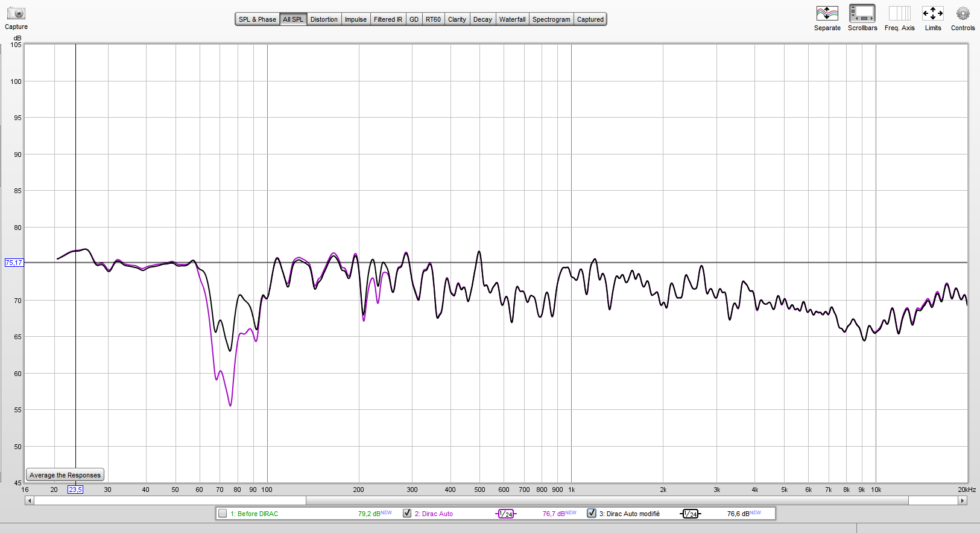Open the SPL & Phase tab
980x533 pixels.
[258, 19]
